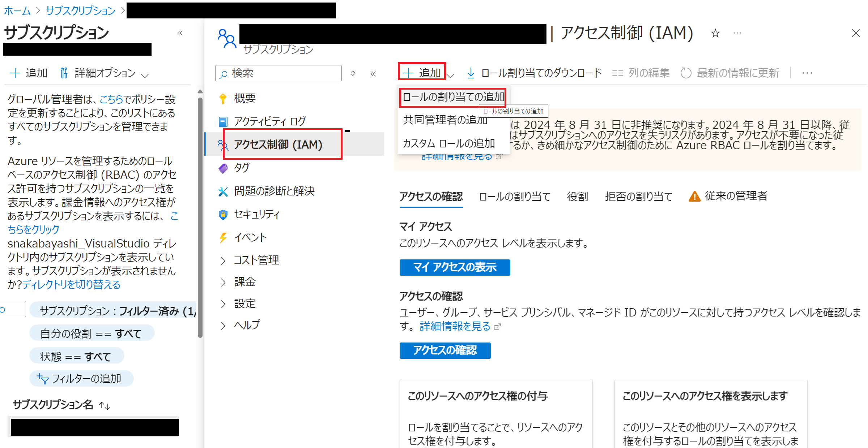Viewport: 868px width, 448px height.
Task: Click the download role assignments arrow icon
Action: 471,73
